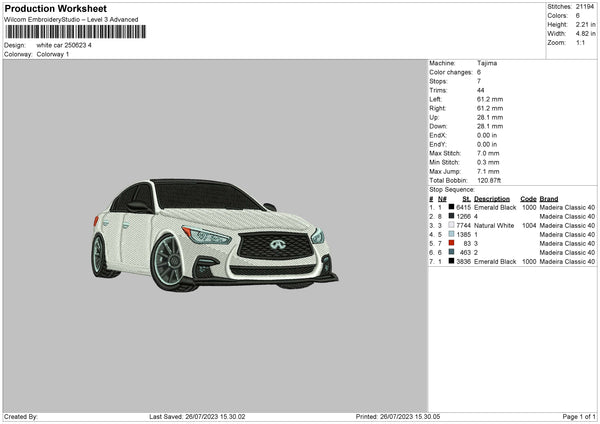The height and width of the screenshot is (424, 600).
Task: Select the dark gray swatch in stop 2
Action: [x=452, y=216]
